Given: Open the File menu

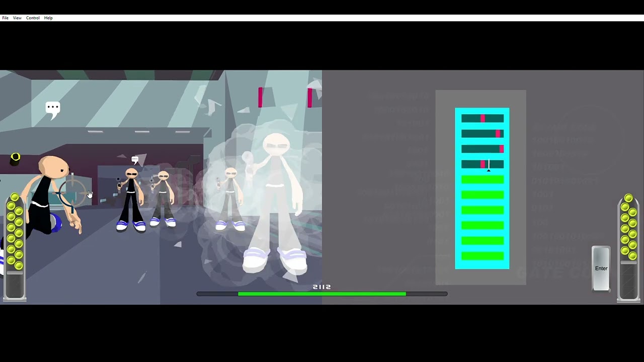Looking at the screenshot, I should pos(5,18).
